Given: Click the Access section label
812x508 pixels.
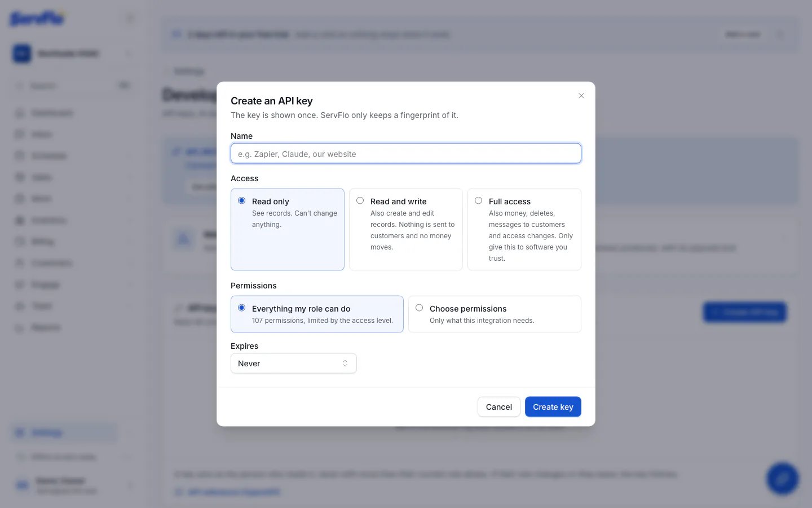Looking at the screenshot, I should (x=245, y=178).
